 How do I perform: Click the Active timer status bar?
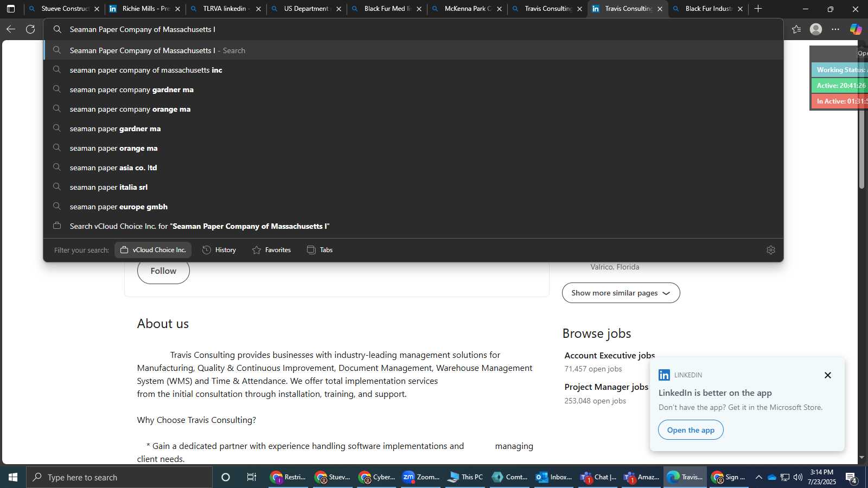[840, 86]
